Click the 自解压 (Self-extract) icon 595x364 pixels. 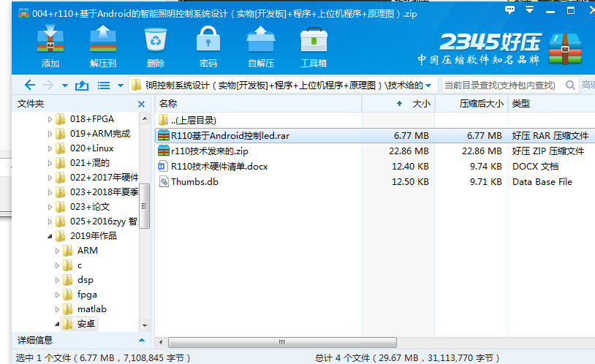[261, 39]
